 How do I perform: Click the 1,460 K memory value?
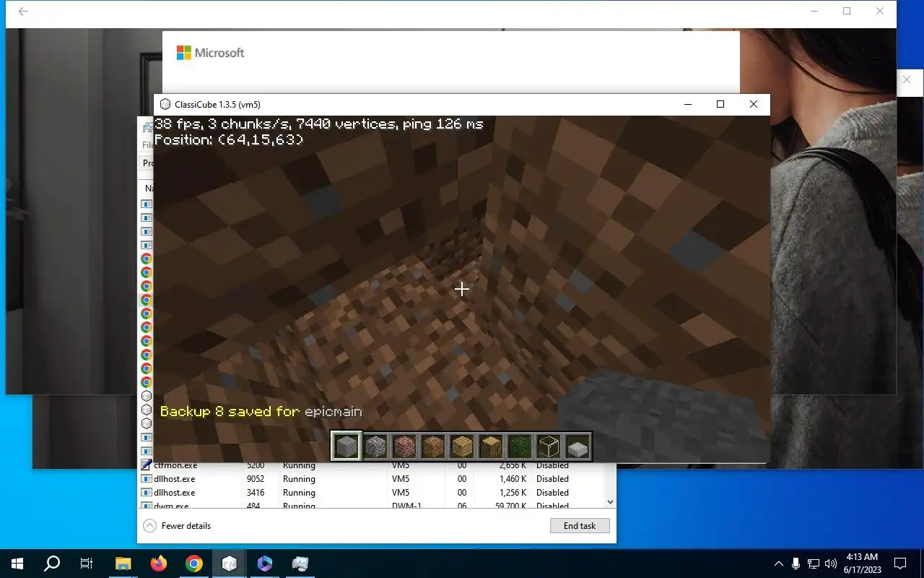pyautogui.click(x=512, y=479)
